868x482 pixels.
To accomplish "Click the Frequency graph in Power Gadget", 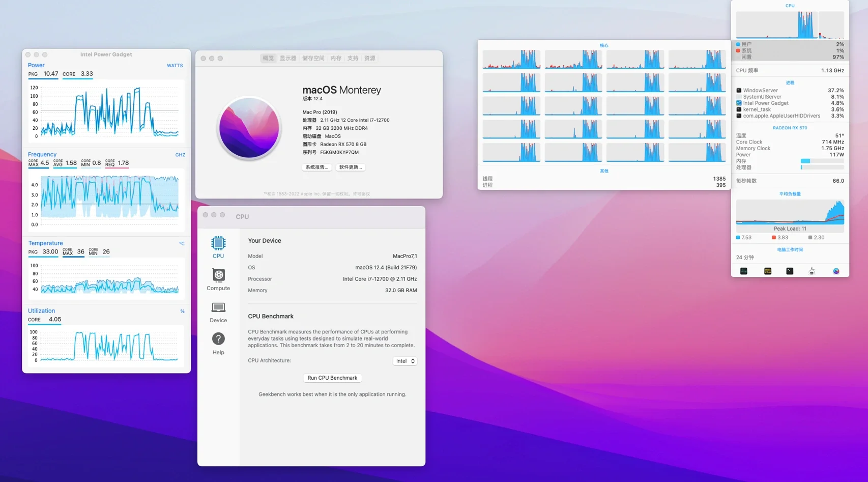I will point(106,200).
